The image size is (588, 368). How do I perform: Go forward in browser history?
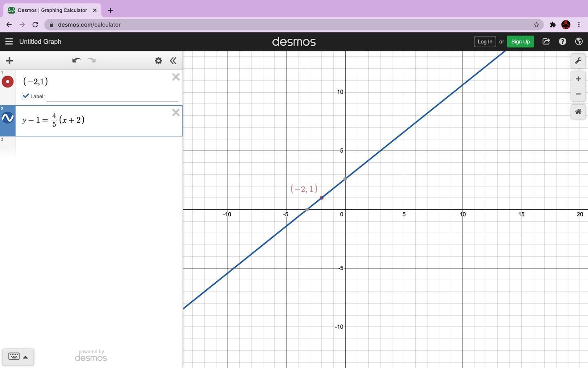[22, 25]
